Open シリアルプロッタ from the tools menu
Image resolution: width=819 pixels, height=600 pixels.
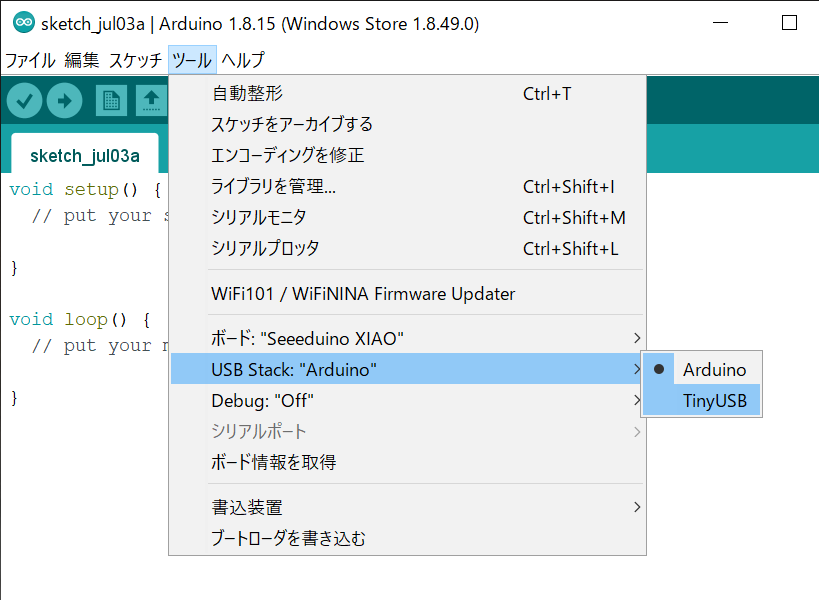point(407,249)
